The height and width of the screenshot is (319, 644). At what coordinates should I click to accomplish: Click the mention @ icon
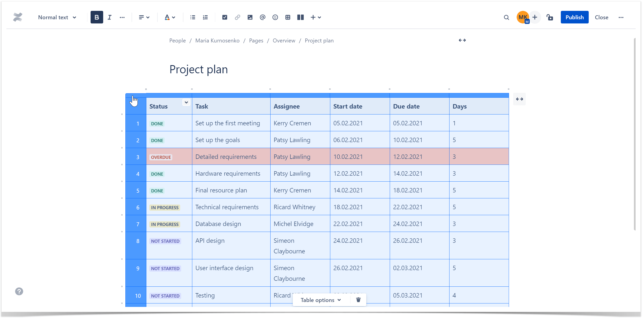click(x=262, y=17)
